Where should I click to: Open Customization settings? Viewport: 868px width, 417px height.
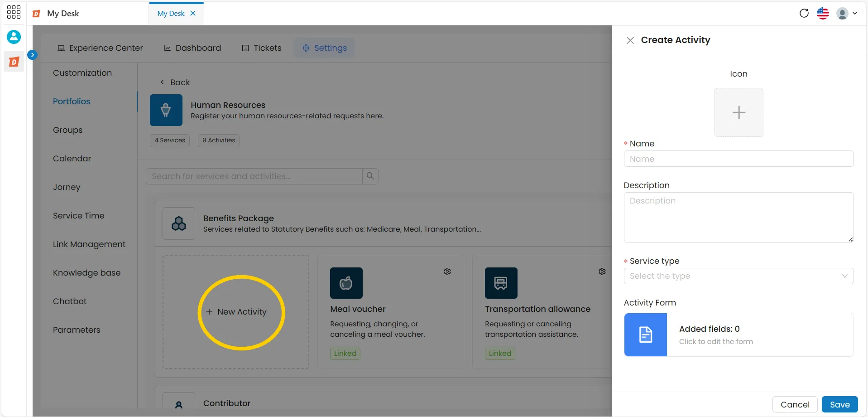pos(82,73)
